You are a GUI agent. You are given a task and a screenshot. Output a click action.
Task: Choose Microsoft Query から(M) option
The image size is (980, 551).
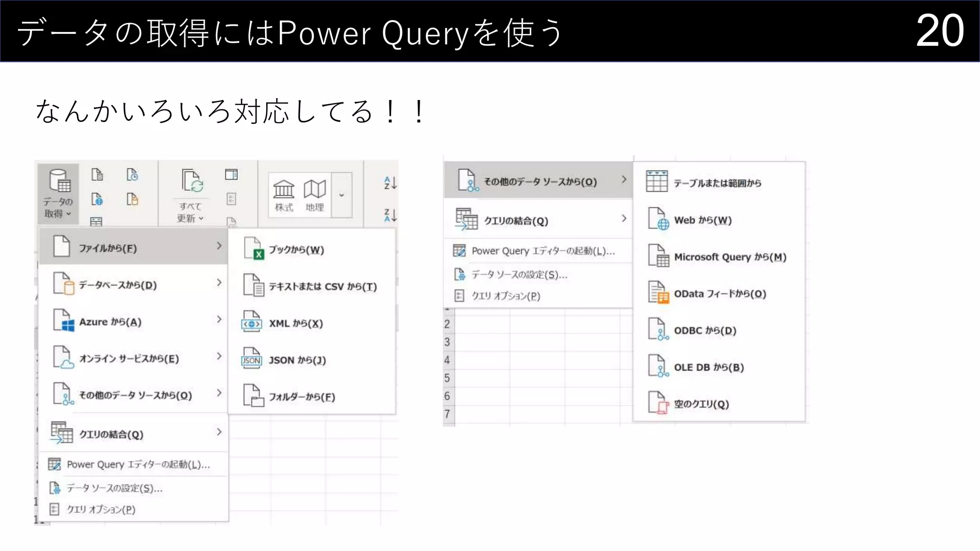[719, 256]
